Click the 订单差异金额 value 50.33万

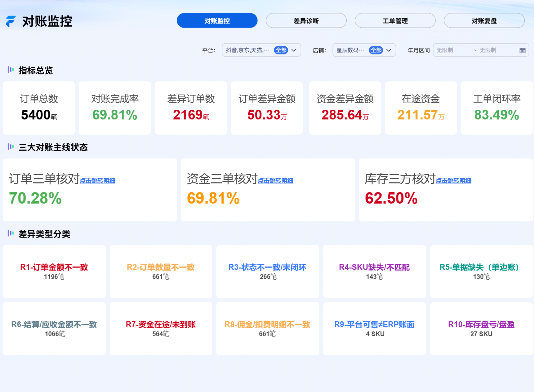[267, 115]
